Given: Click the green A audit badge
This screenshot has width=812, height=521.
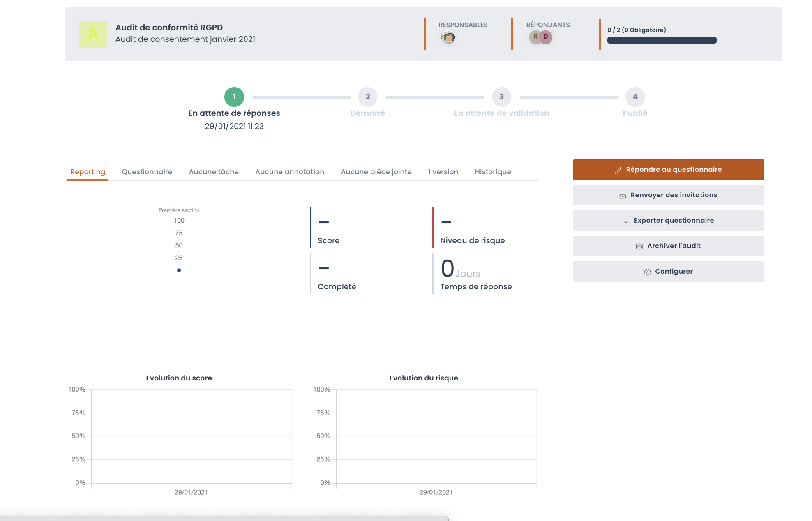Looking at the screenshot, I should coord(93,34).
